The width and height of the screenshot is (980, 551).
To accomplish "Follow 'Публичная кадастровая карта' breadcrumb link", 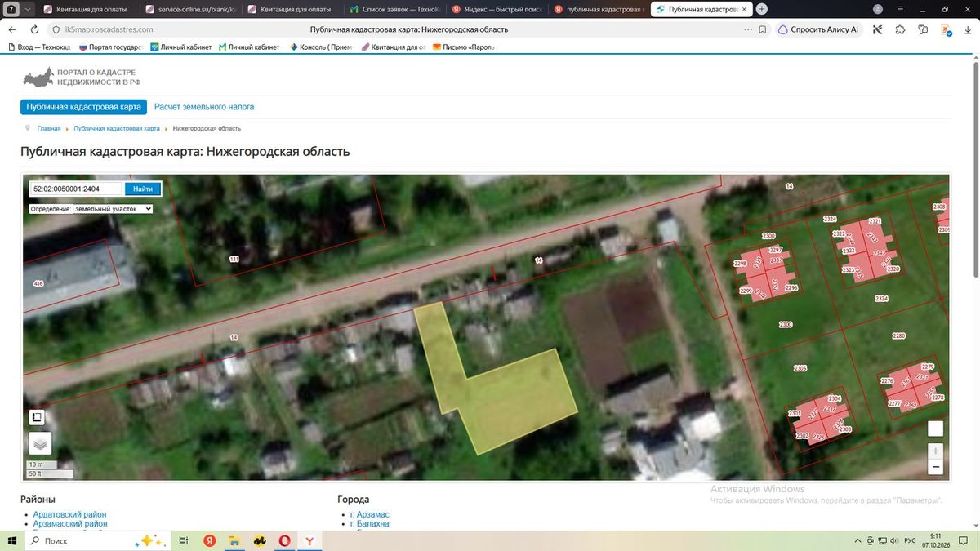I will [117, 129].
